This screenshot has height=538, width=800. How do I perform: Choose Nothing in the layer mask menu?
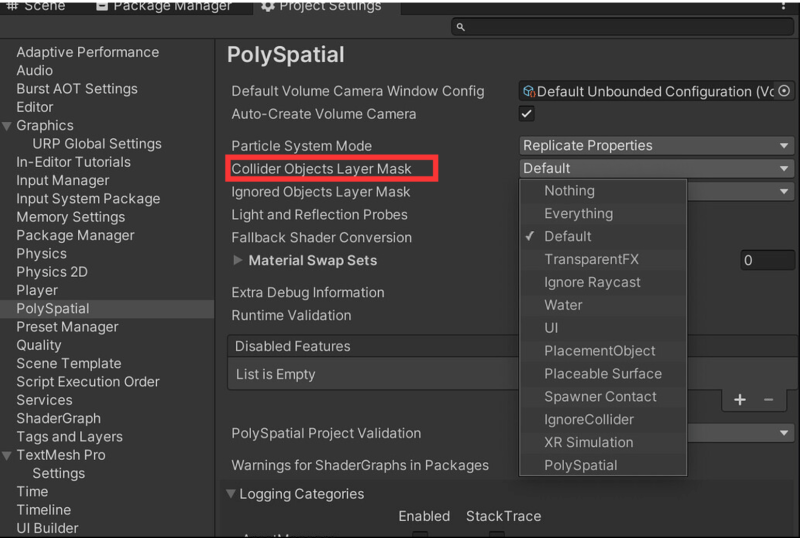coord(569,190)
